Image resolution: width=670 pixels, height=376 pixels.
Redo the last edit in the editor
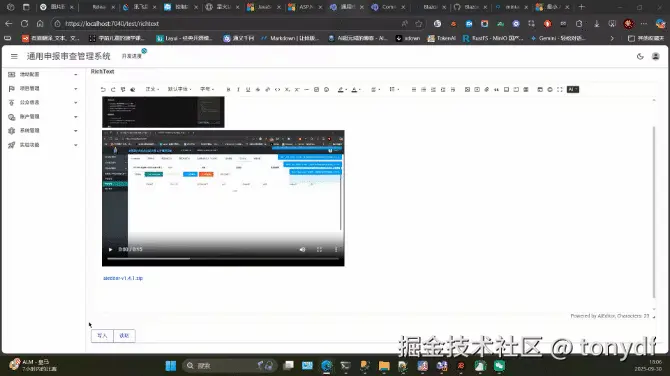pyautogui.click(x=113, y=89)
